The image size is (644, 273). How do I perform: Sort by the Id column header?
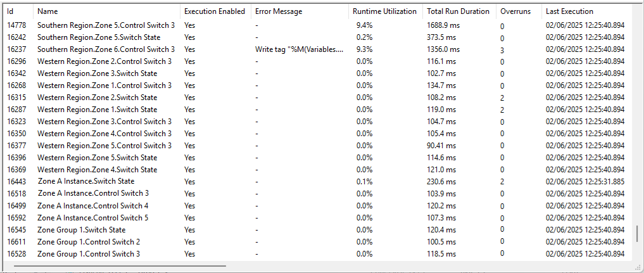pyautogui.click(x=10, y=11)
